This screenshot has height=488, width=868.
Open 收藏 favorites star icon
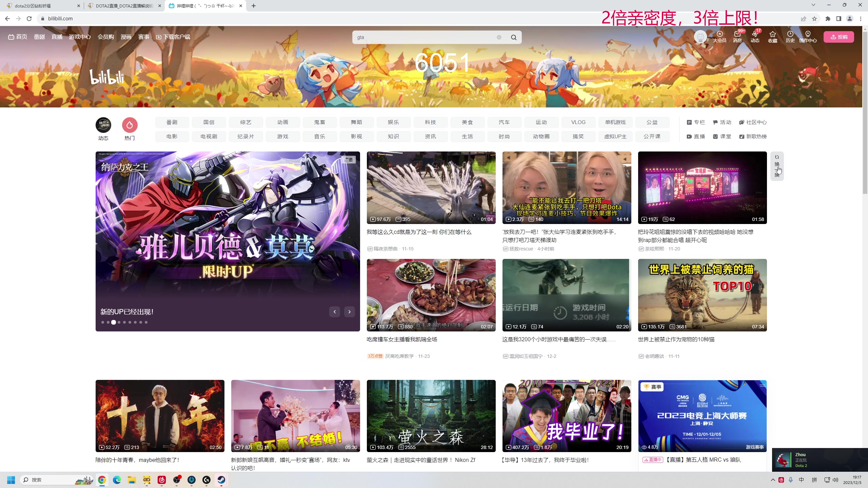pos(773,37)
